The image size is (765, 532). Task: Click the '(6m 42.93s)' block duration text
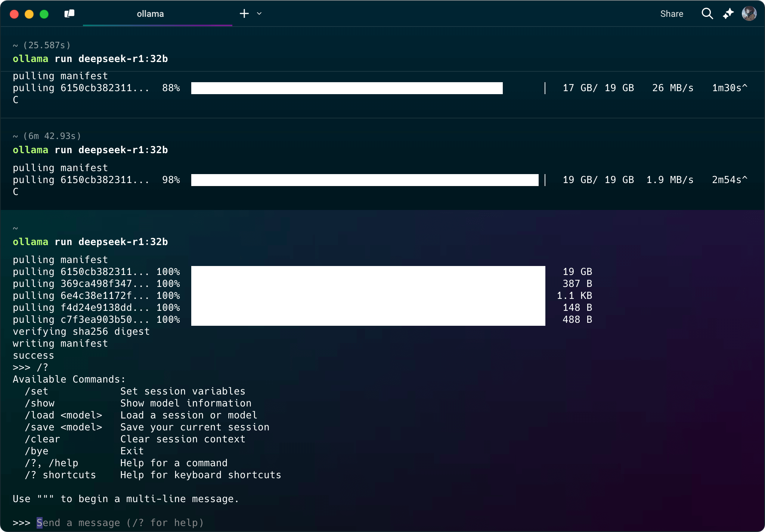tap(52, 136)
